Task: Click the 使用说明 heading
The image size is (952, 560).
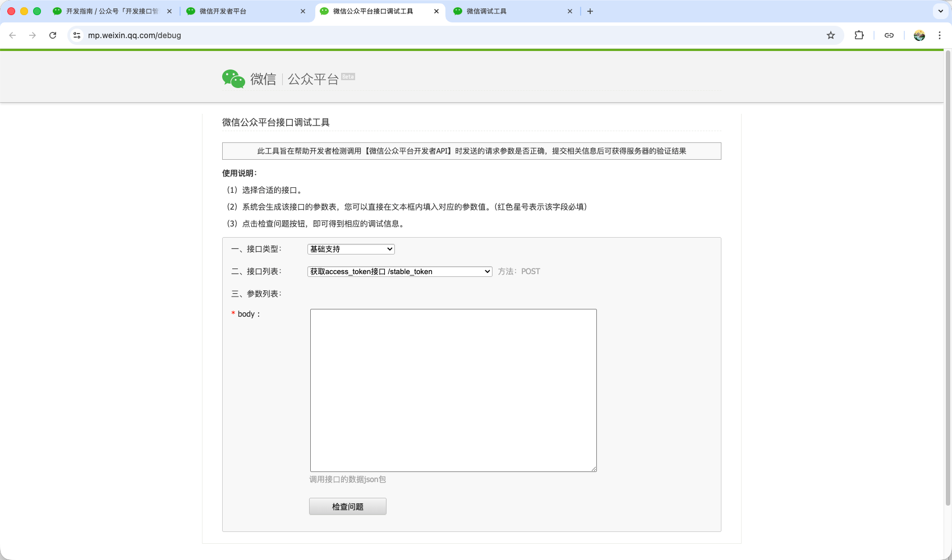Action: [x=240, y=173]
